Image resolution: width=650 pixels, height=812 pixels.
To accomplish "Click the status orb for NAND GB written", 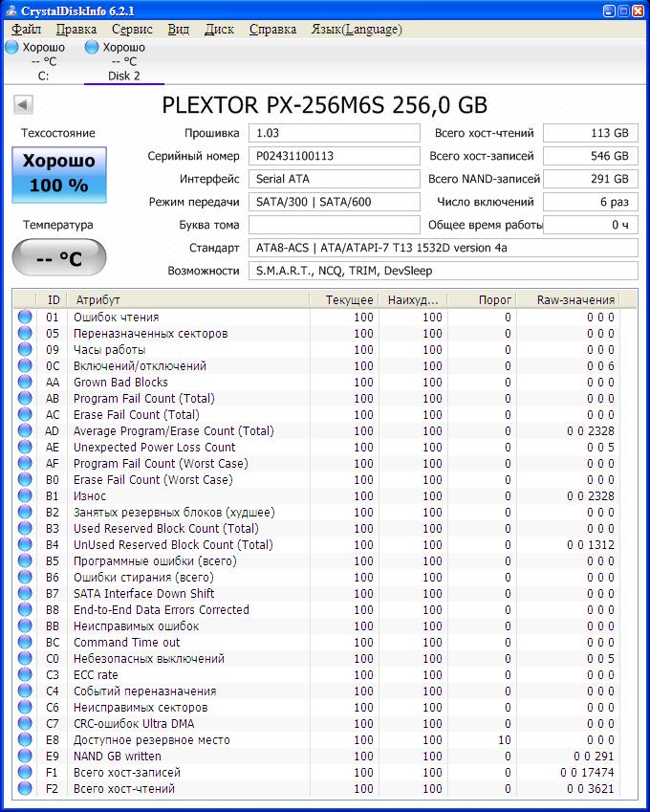I will 25,757.
